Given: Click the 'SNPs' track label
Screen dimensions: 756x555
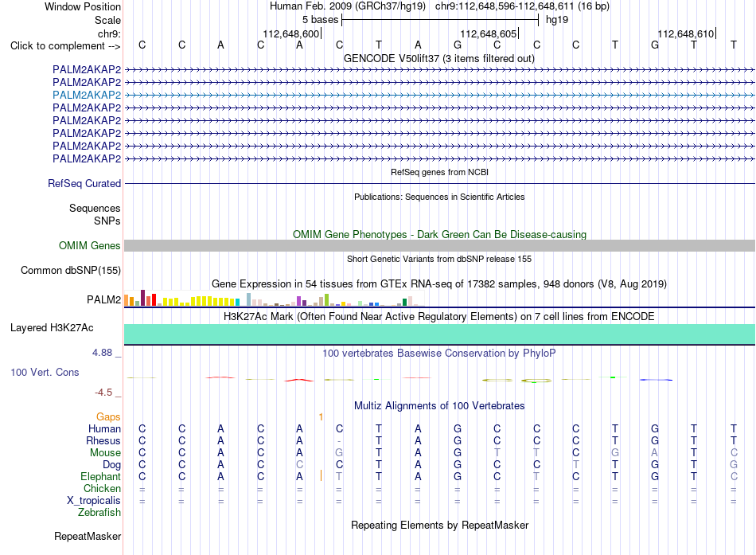Looking at the screenshot, I should point(107,221).
